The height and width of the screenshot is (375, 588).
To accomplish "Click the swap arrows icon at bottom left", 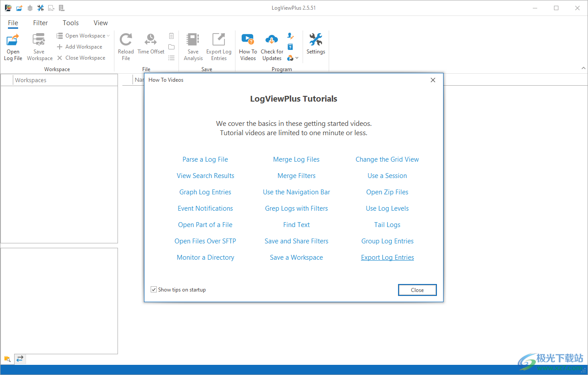I will click(20, 359).
